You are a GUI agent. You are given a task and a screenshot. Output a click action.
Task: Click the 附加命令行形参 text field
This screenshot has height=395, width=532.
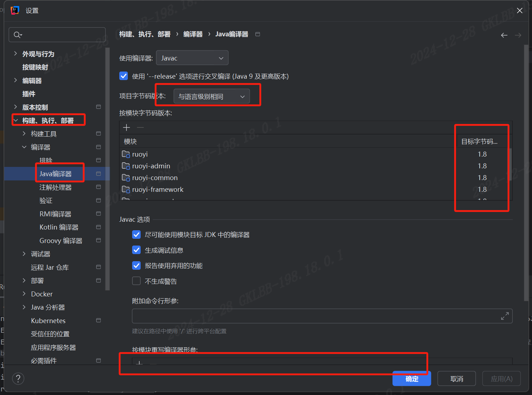(322, 316)
